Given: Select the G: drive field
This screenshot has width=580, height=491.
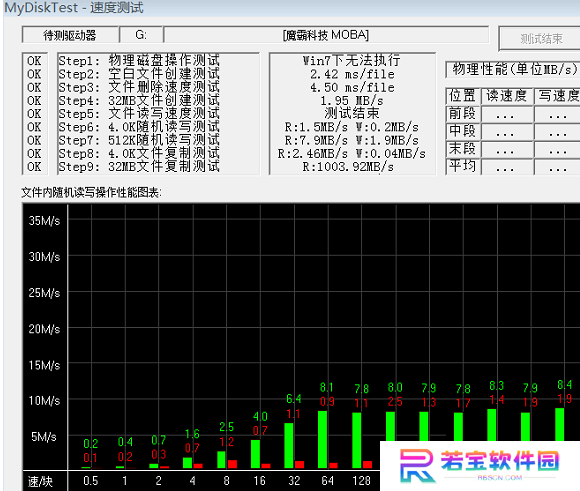Looking at the screenshot, I should coord(141,35).
